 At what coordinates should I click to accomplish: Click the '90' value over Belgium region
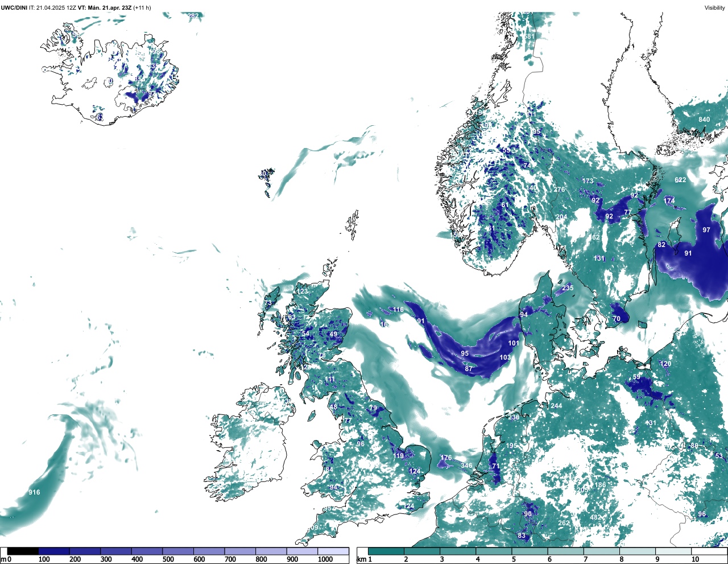pyautogui.click(x=528, y=514)
